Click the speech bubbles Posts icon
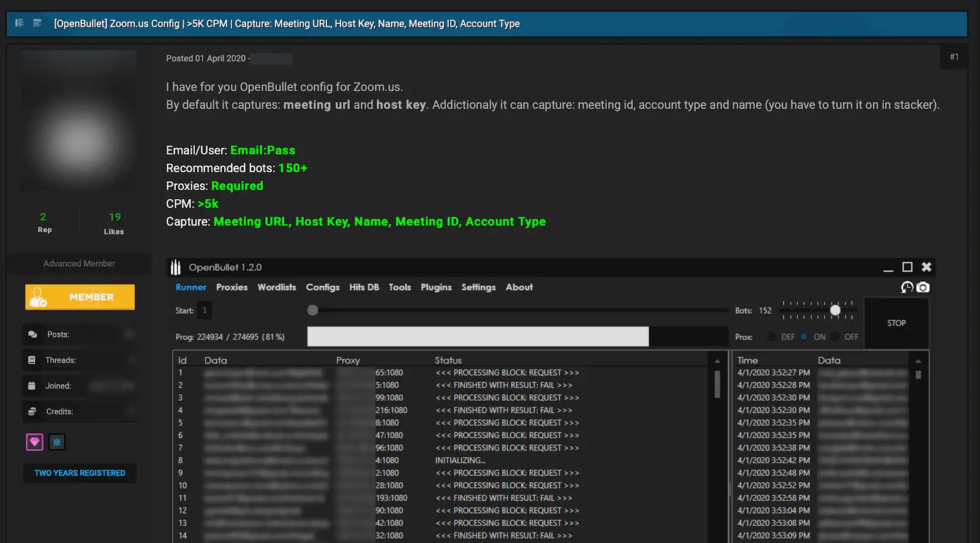Screen dimensions: 980x543 [32, 335]
